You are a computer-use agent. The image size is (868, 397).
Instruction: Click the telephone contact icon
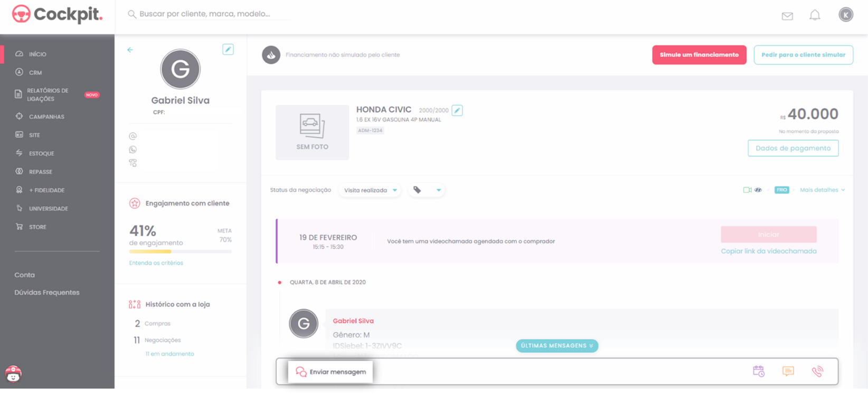click(133, 163)
